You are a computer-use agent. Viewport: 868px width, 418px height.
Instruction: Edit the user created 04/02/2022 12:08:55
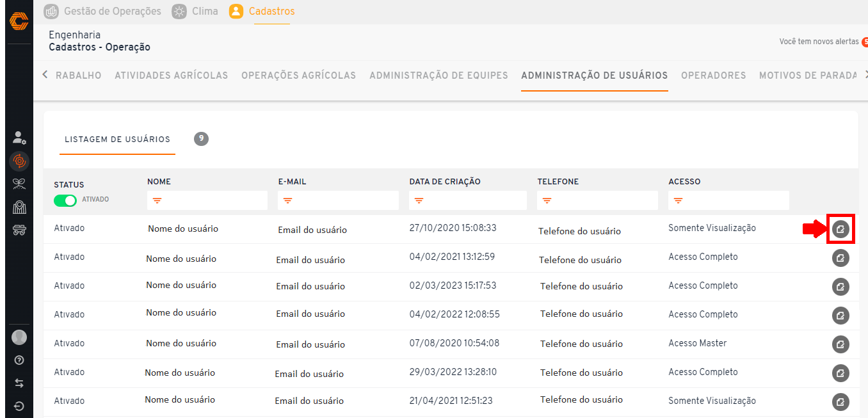pyautogui.click(x=840, y=316)
